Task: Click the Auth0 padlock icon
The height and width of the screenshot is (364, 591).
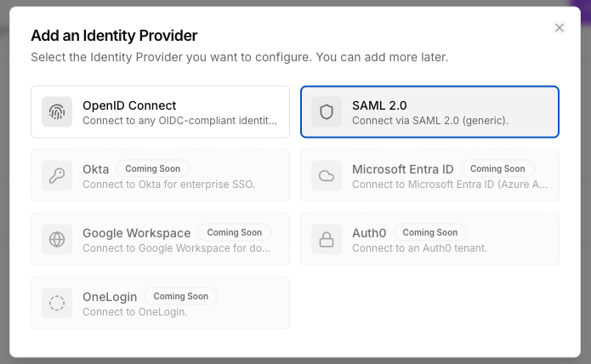Action: 327,239
